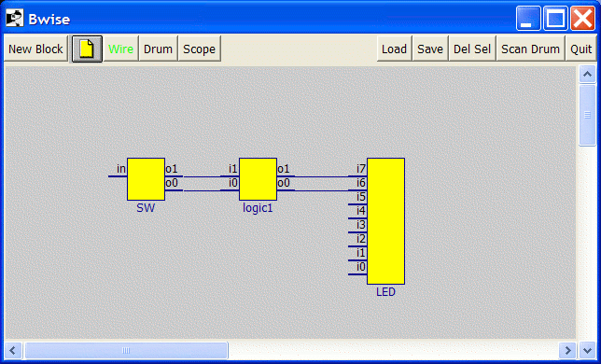Toggle the green Wire mode button
Image resolution: width=601 pixels, height=364 pixels.
click(x=120, y=49)
